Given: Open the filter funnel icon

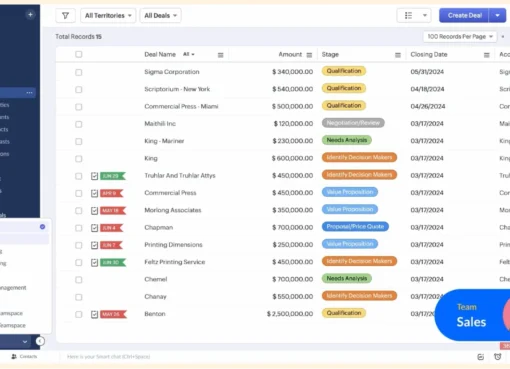Looking at the screenshot, I should tap(65, 16).
